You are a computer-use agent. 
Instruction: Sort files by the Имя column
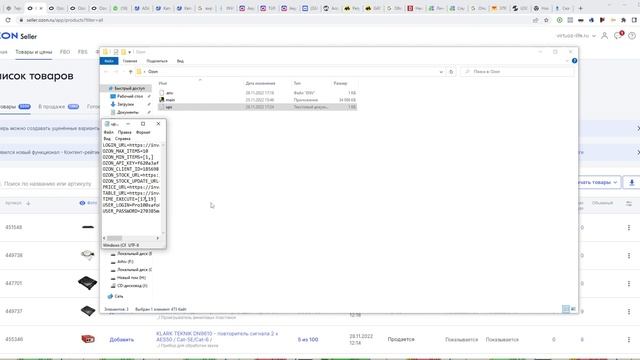click(x=163, y=83)
